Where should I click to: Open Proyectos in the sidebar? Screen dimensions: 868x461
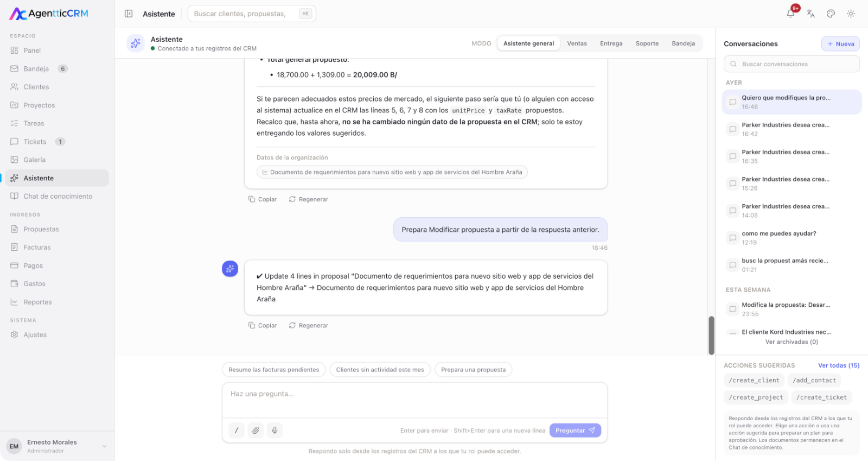point(57,105)
